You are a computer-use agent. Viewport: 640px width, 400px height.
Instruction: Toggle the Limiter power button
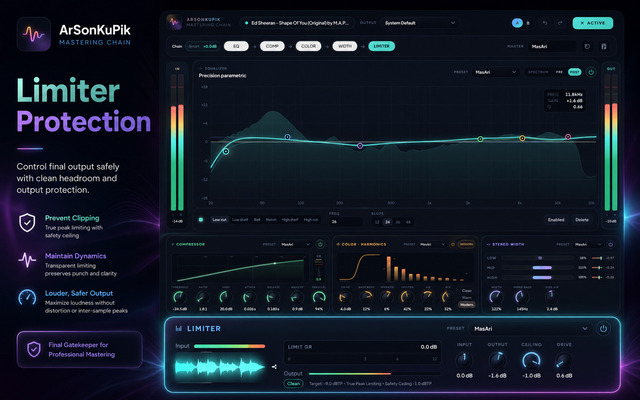pyautogui.click(x=603, y=329)
